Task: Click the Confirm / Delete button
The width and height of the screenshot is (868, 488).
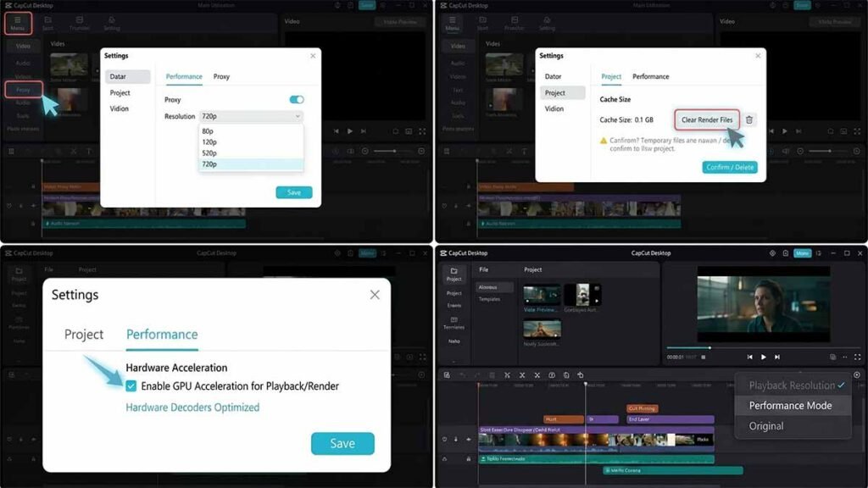Action: click(x=730, y=167)
